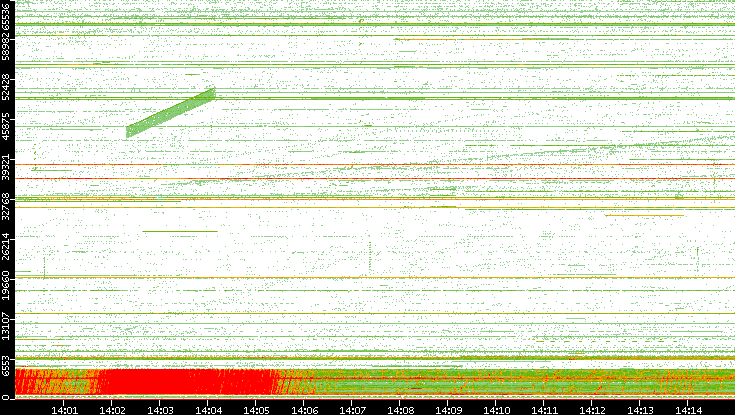735x415 pixels.
Task: Select the 14:05 tick on time axis
Action: click(256, 408)
